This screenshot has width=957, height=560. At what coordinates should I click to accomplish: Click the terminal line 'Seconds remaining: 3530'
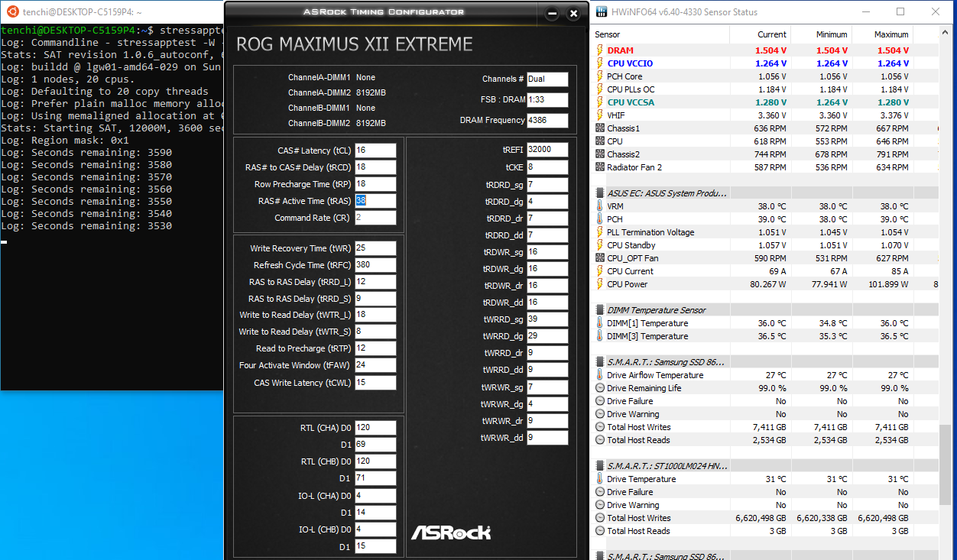pyautogui.click(x=86, y=225)
